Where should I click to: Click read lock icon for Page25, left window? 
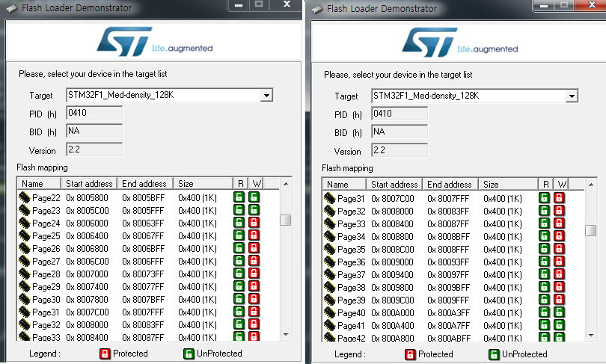click(x=239, y=235)
